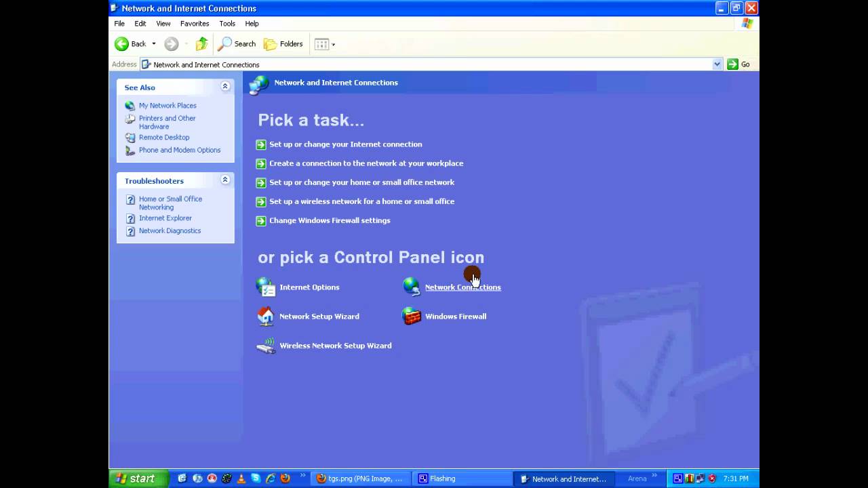Image resolution: width=868 pixels, height=488 pixels.
Task: Click arrow icon beside Change Windows Firewall settings
Action: [261, 220]
